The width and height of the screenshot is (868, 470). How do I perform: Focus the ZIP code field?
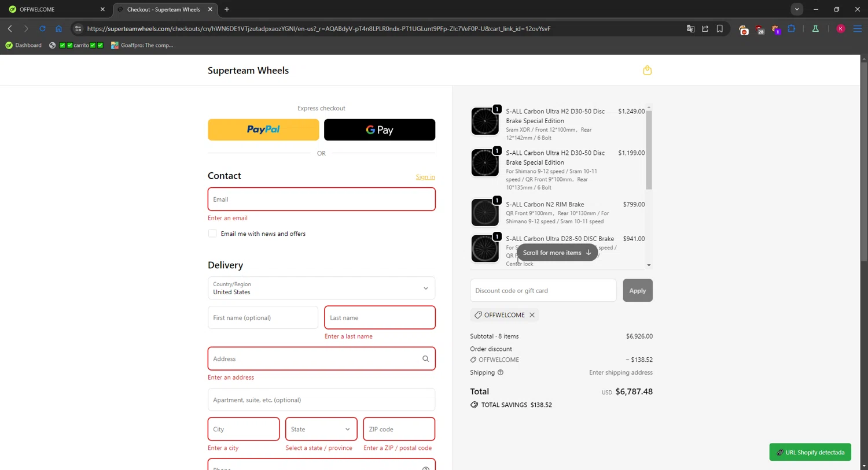[x=399, y=429]
